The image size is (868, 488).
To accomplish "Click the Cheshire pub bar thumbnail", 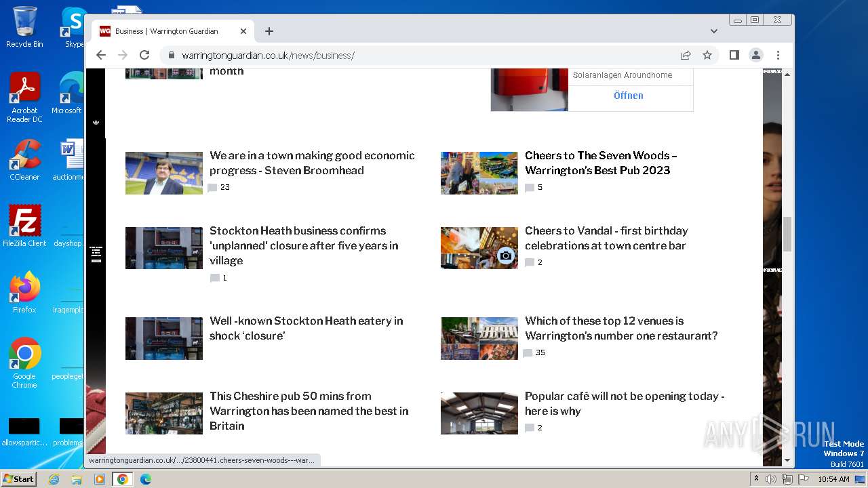I will pyautogui.click(x=164, y=413).
